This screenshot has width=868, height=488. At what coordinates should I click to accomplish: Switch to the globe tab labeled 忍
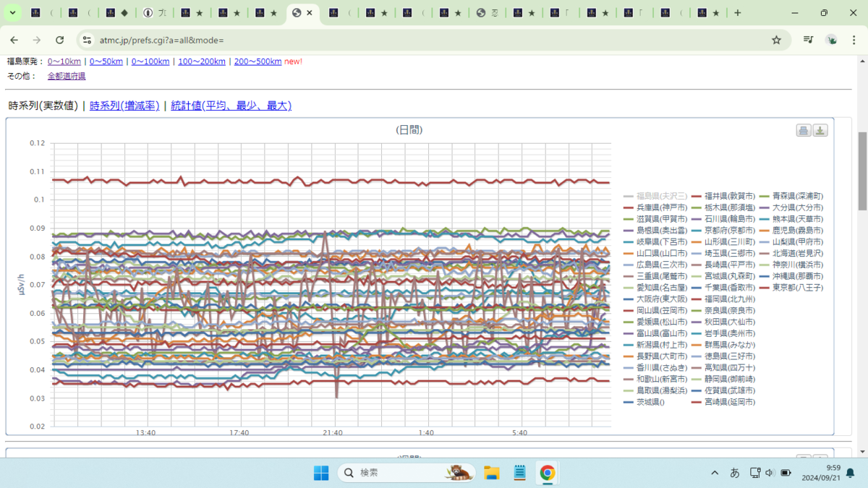pyautogui.click(x=488, y=13)
